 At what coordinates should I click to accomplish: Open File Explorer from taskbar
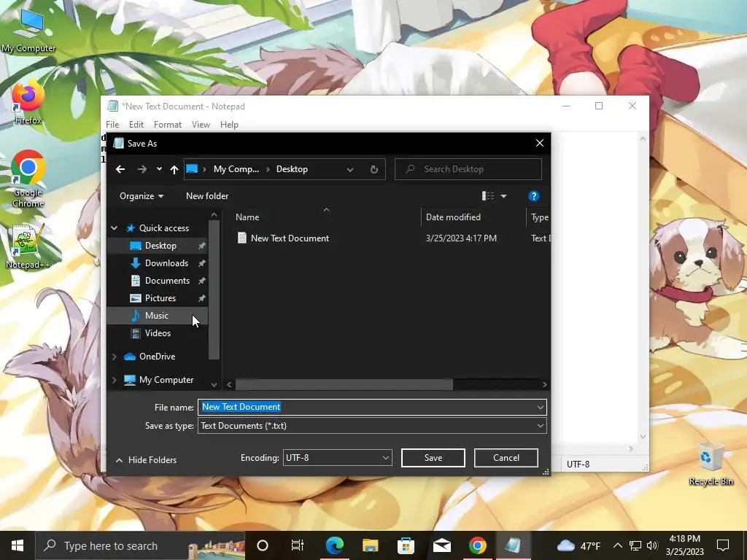click(370, 545)
